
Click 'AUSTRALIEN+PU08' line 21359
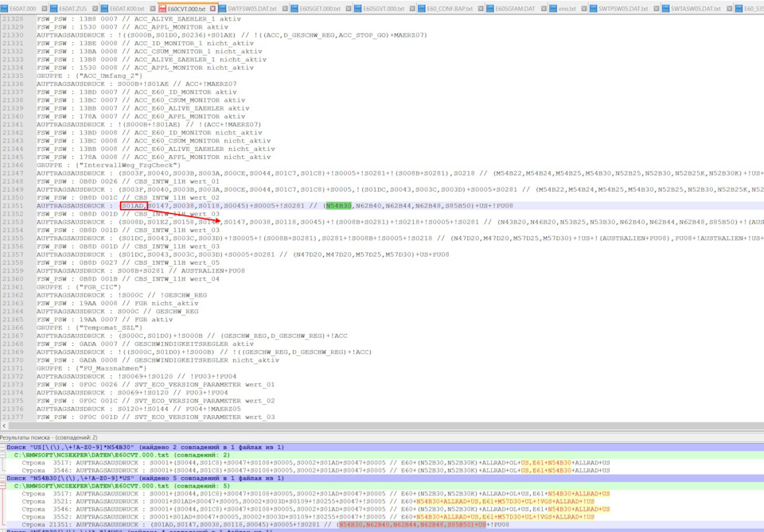click(x=140, y=270)
